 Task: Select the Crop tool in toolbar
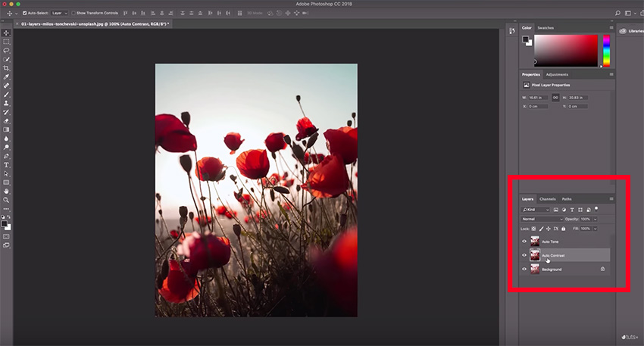[7, 68]
